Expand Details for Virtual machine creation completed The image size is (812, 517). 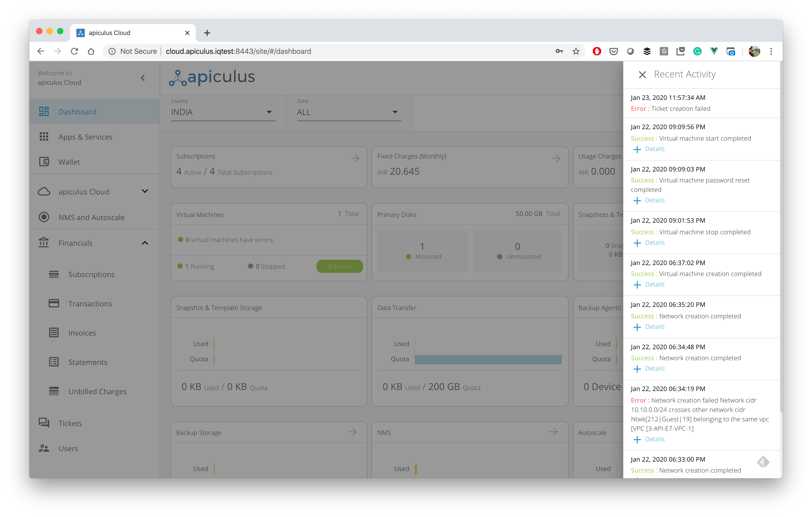point(650,284)
